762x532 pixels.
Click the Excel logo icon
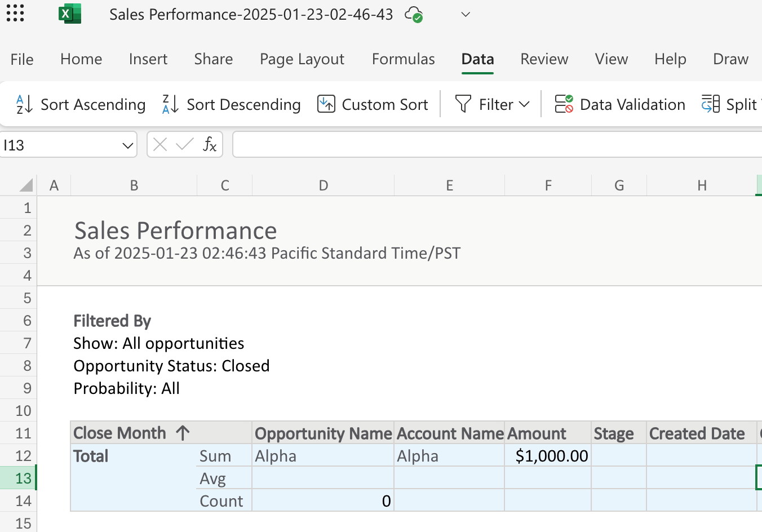(69, 14)
